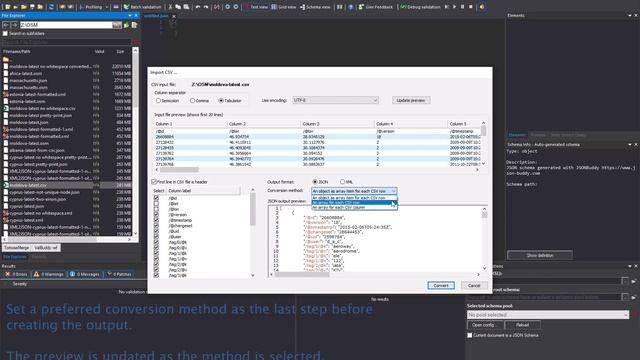Image resolution: width=640 pixels, height=360 pixels.
Task: Click the debug step icon
Action: coord(447,7)
